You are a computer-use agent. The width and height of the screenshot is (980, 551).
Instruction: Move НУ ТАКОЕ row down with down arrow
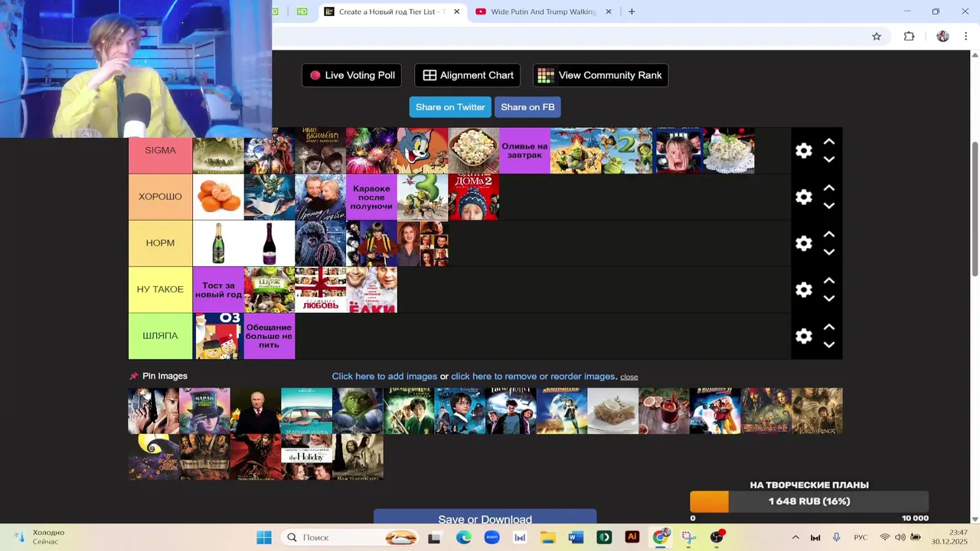coord(828,298)
